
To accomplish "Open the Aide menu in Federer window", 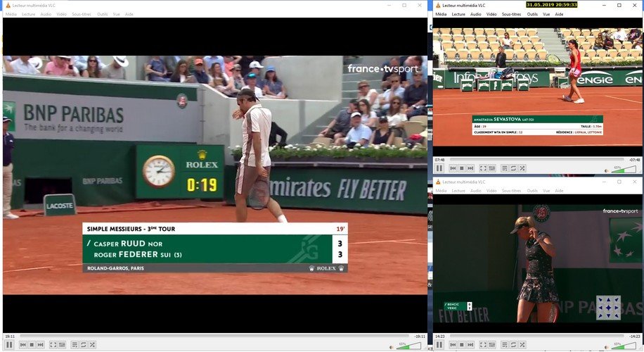I will pos(129,14).
